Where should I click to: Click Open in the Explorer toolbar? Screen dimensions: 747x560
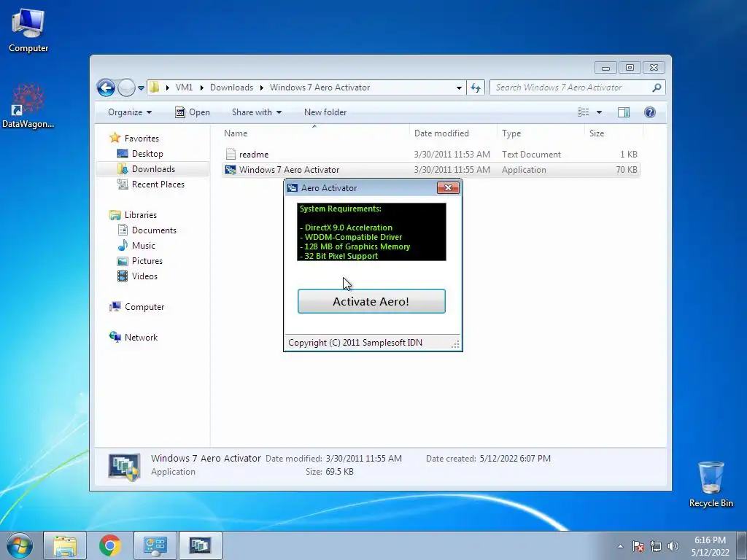[193, 112]
